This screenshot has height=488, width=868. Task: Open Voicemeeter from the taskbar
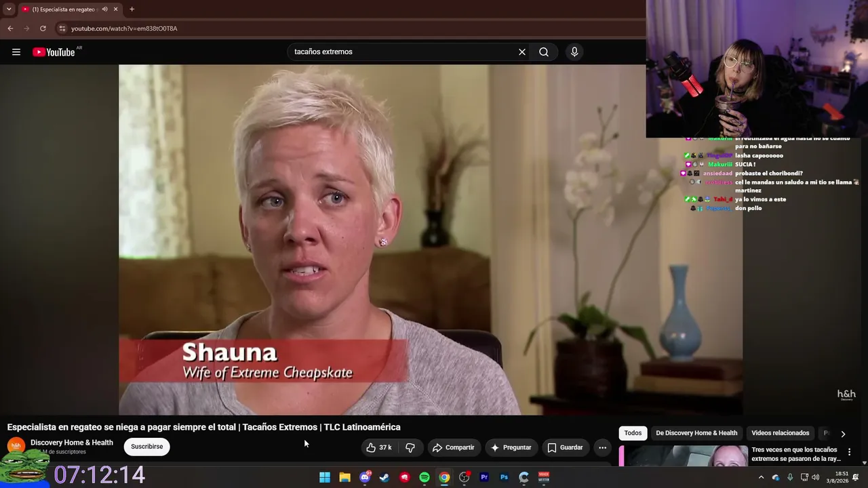(544, 477)
